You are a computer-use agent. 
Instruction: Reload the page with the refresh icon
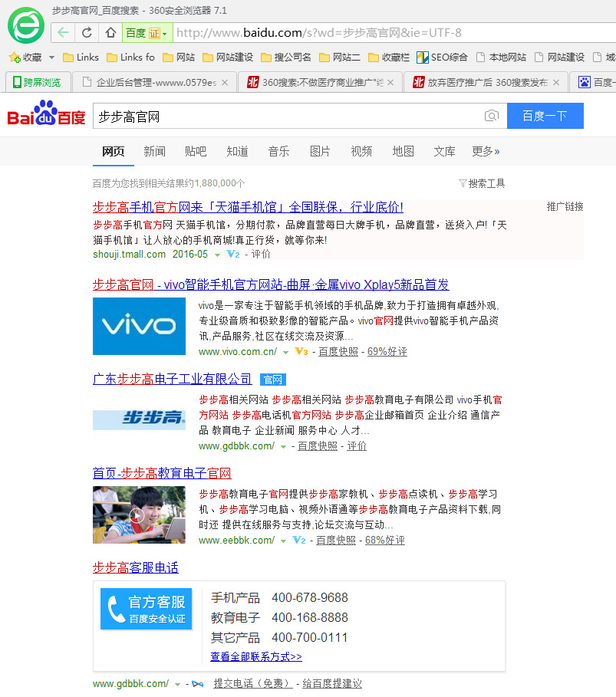(x=87, y=32)
